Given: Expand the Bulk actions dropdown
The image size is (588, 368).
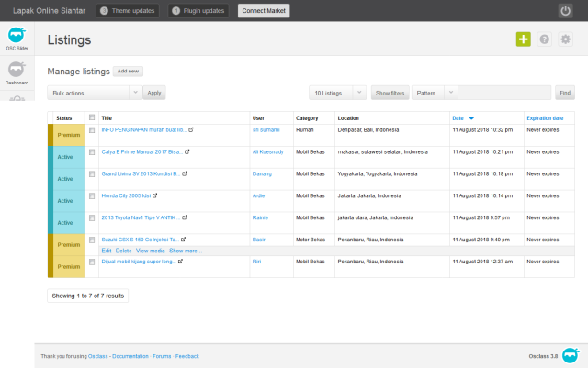Looking at the screenshot, I should coord(96,93).
